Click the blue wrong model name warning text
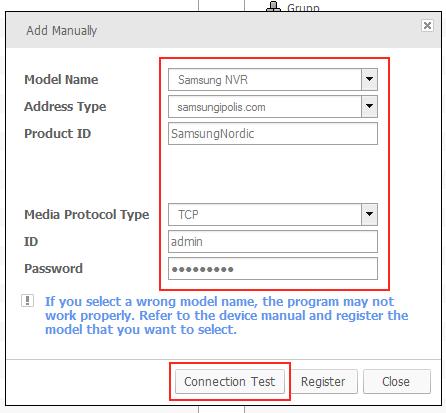The image size is (446, 413). 226,315
